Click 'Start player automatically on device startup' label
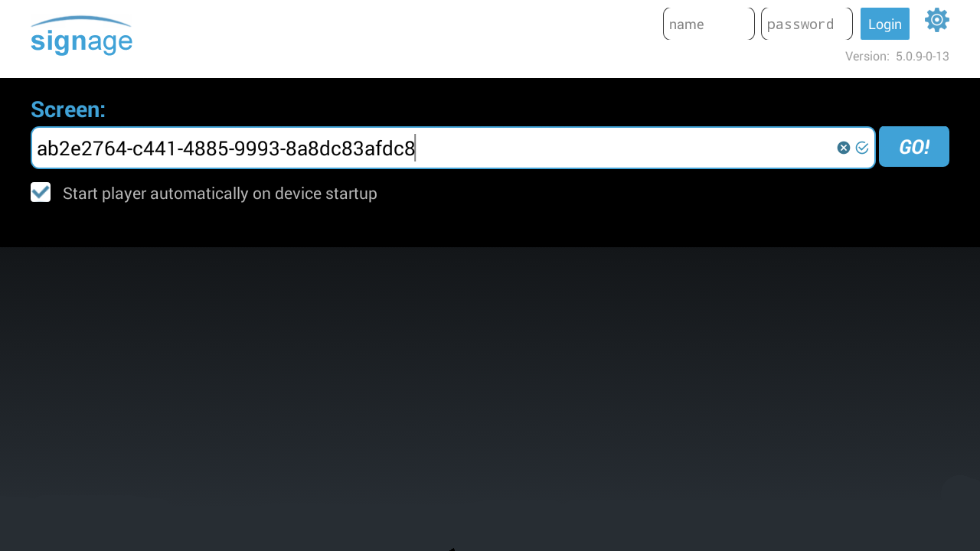 220,194
